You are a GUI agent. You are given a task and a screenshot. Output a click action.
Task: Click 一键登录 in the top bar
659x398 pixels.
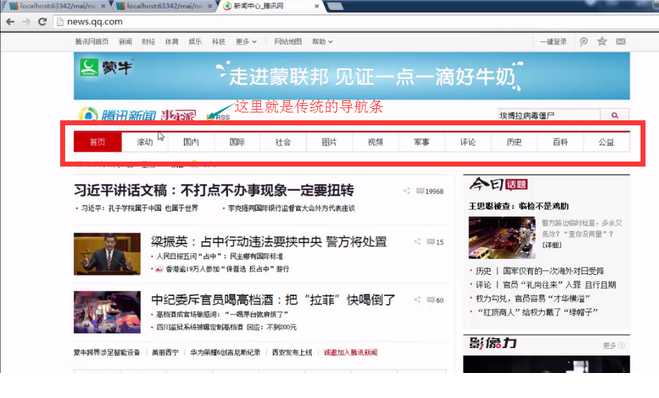tap(554, 42)
